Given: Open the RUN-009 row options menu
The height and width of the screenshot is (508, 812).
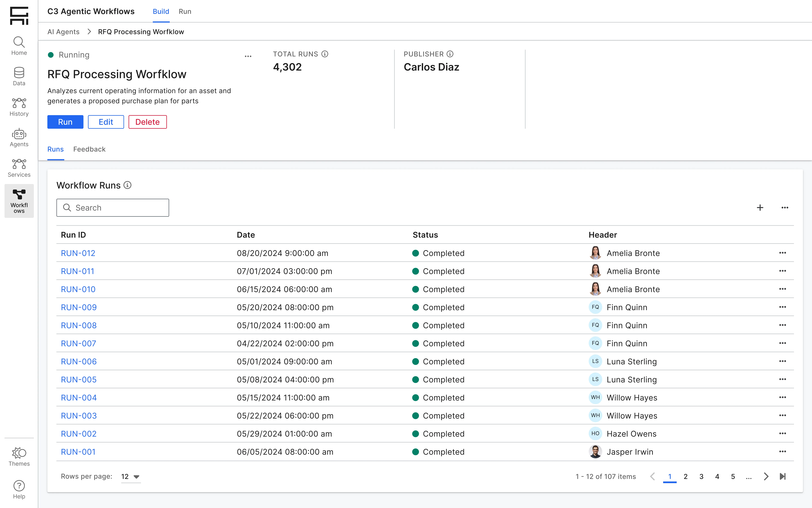Looking at the screenshot, I should [783, 307].
